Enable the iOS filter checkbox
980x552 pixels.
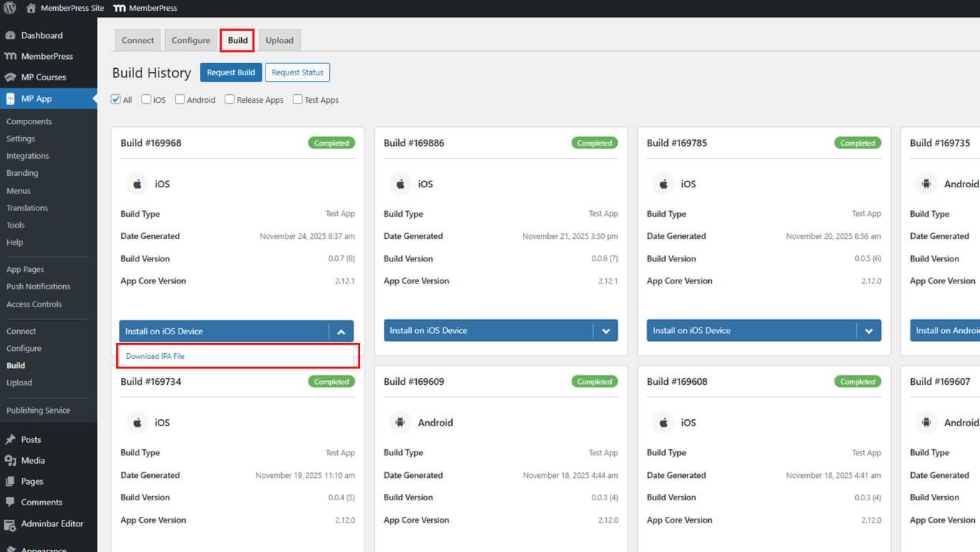pos(146,100)
